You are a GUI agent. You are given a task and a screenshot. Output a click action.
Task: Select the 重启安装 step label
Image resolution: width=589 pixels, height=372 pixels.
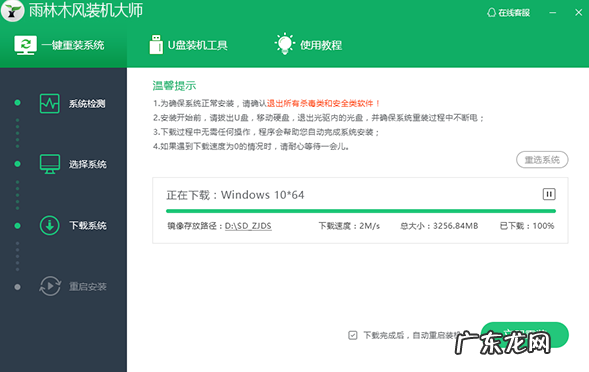88,287
